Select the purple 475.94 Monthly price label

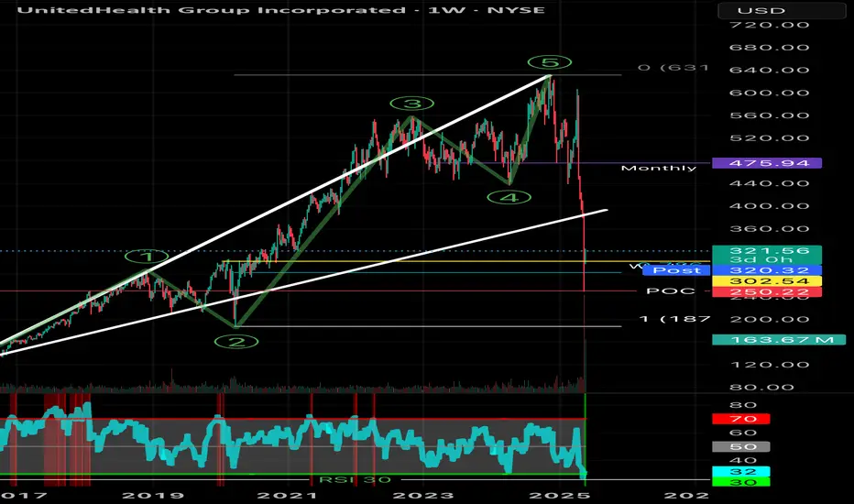pyautogui.click(x=767, y=163)
